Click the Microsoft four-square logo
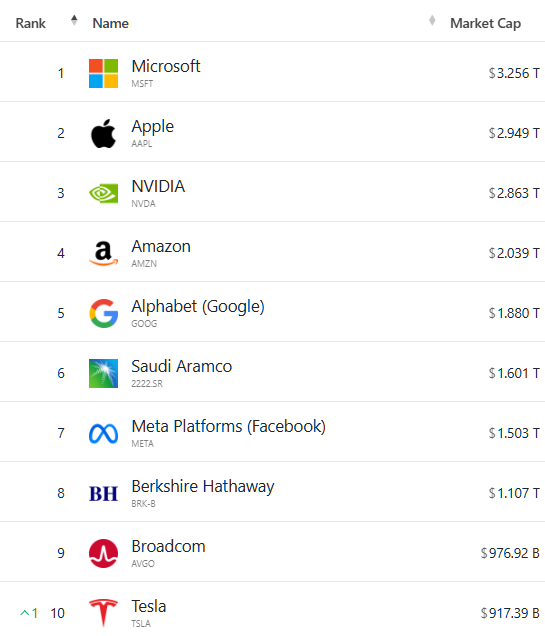 tap(103, 73)
